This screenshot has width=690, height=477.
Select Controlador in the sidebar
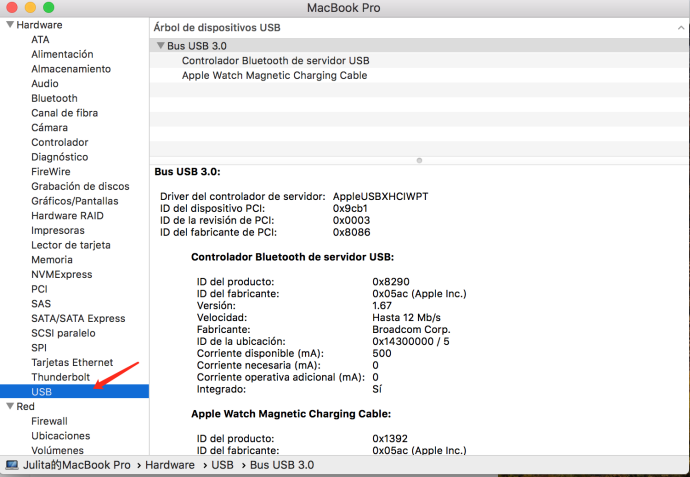pos(59,142)
